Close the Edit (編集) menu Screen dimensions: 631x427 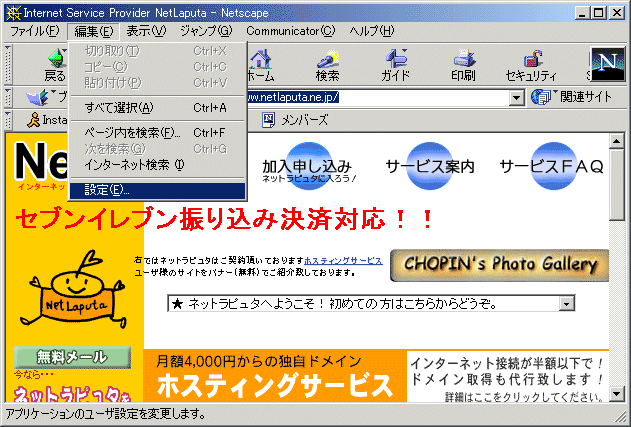click(93, 31)
